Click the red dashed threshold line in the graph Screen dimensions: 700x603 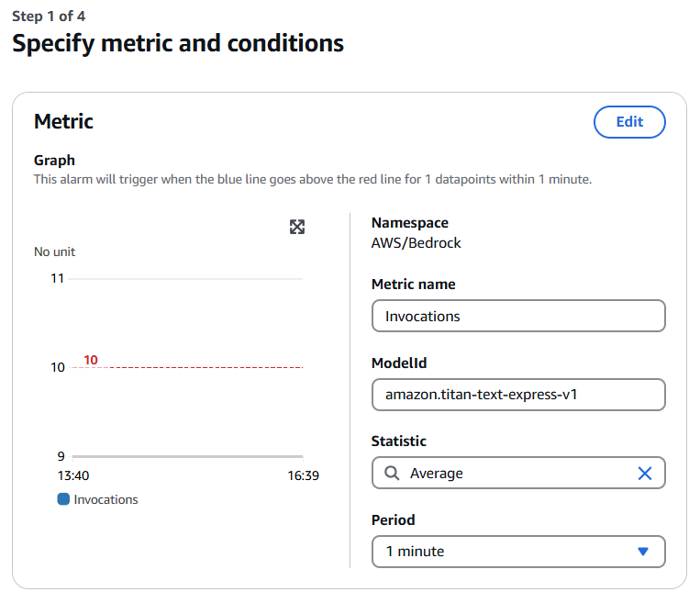click(x=202, y=367)
